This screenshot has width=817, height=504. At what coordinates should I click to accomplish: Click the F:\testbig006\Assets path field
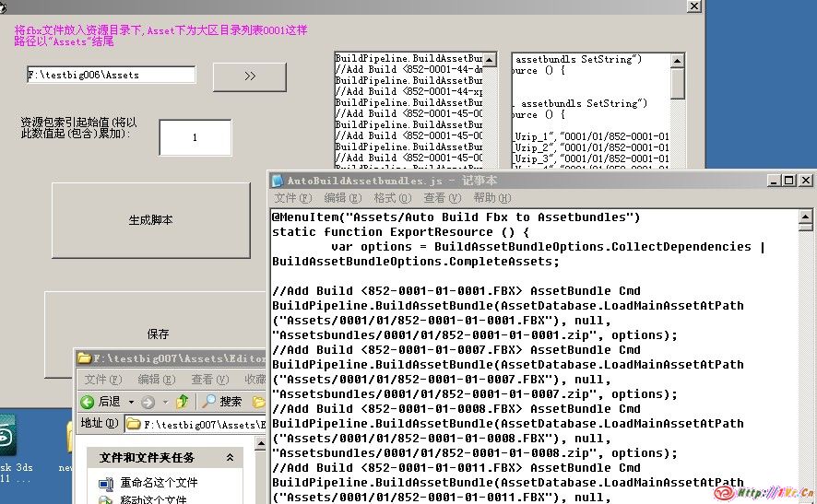pos(111,75)
